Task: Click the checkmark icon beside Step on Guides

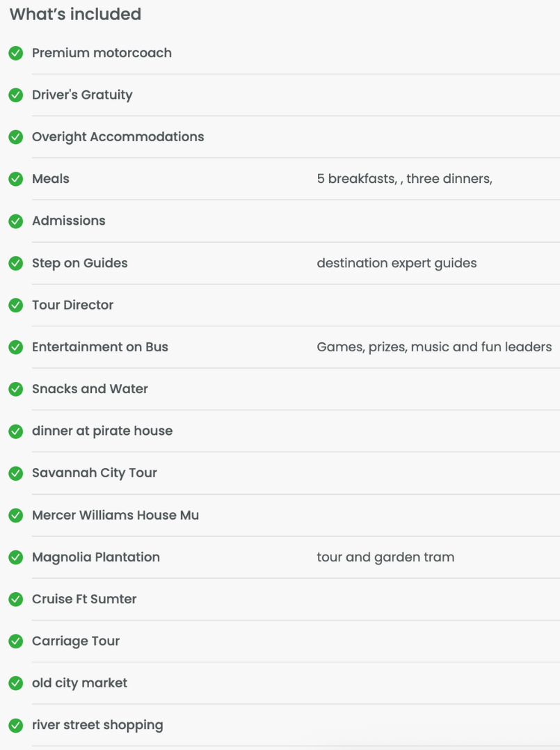Action: click(x=16, y=263)
